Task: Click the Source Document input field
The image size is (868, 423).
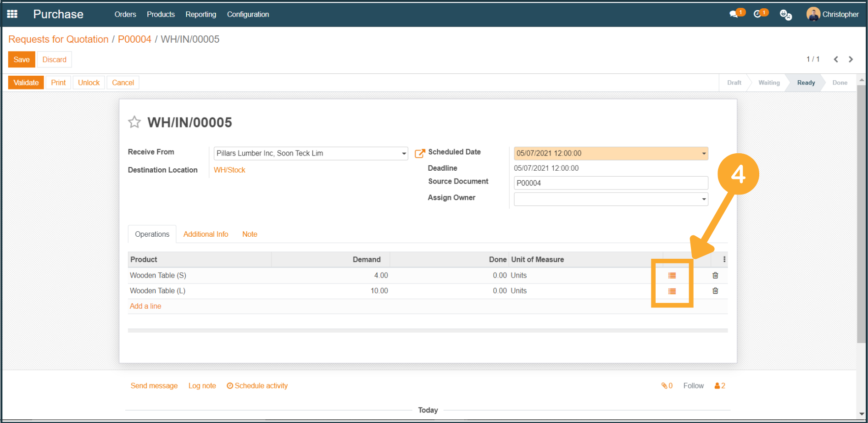Action: (x=610, y=183)
